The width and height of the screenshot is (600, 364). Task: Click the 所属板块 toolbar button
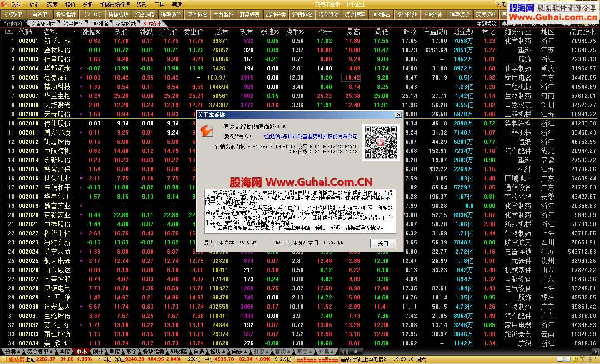119,15
